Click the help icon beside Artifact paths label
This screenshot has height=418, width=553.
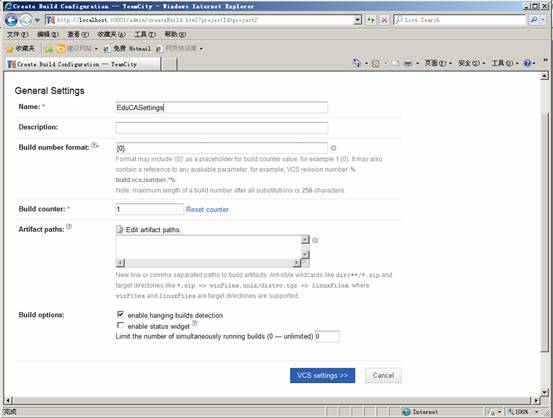tap(69, 227)
